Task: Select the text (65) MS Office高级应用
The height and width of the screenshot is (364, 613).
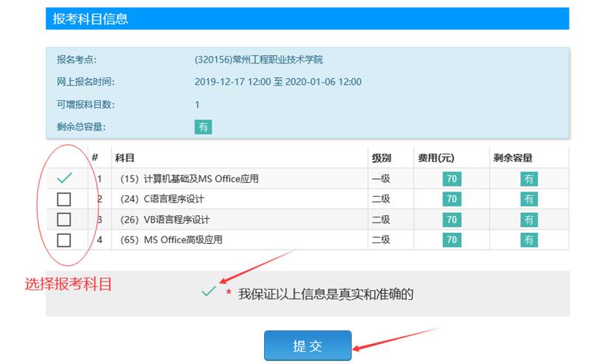Action: click(x=171, y=239)
